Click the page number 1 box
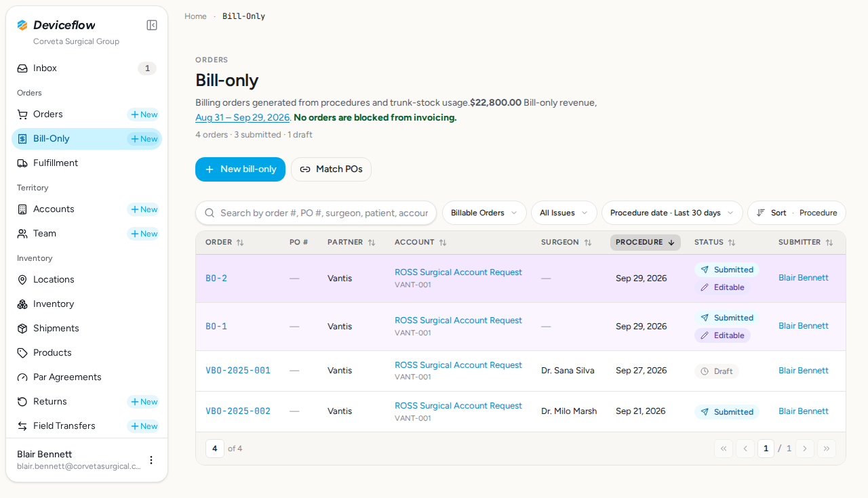Image resolution: width=868 pixels, height=498 pixels. pyautogui.click(x=766, y=449)
